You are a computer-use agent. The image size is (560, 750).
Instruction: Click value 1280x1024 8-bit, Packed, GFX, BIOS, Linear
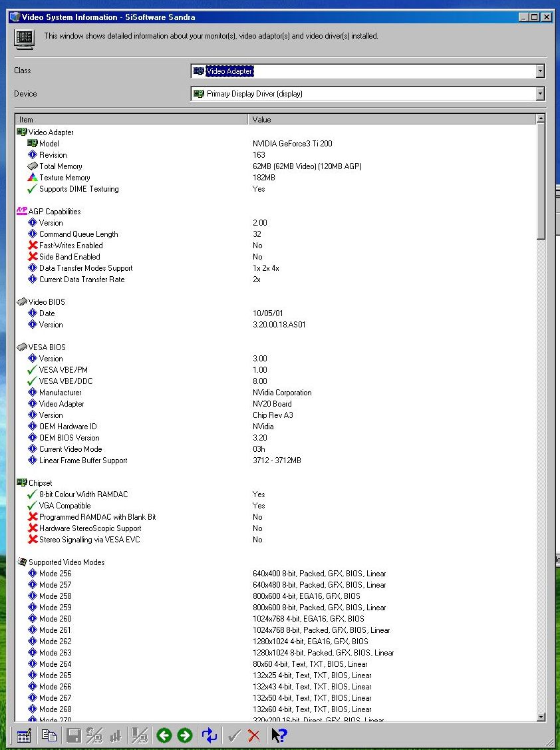click(323, 653)
